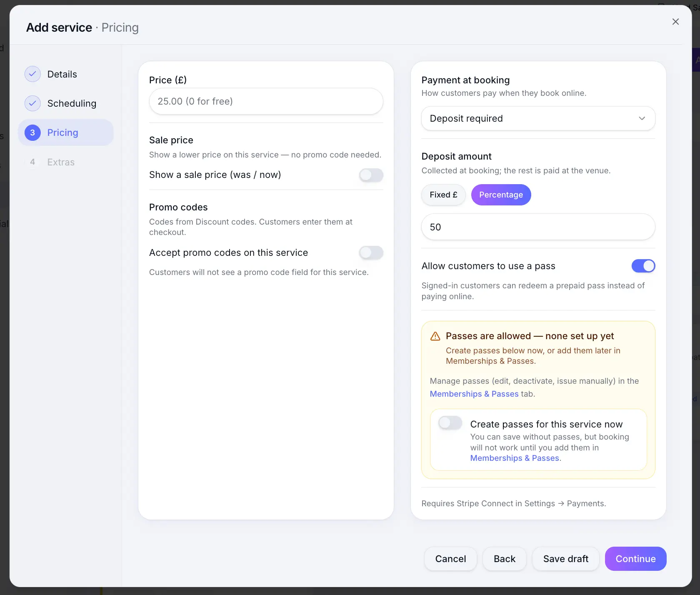This screenshot has height=595, width=700.
Task: Open Memberships & Passes link in create-passes card
Action: click(514, 458)
